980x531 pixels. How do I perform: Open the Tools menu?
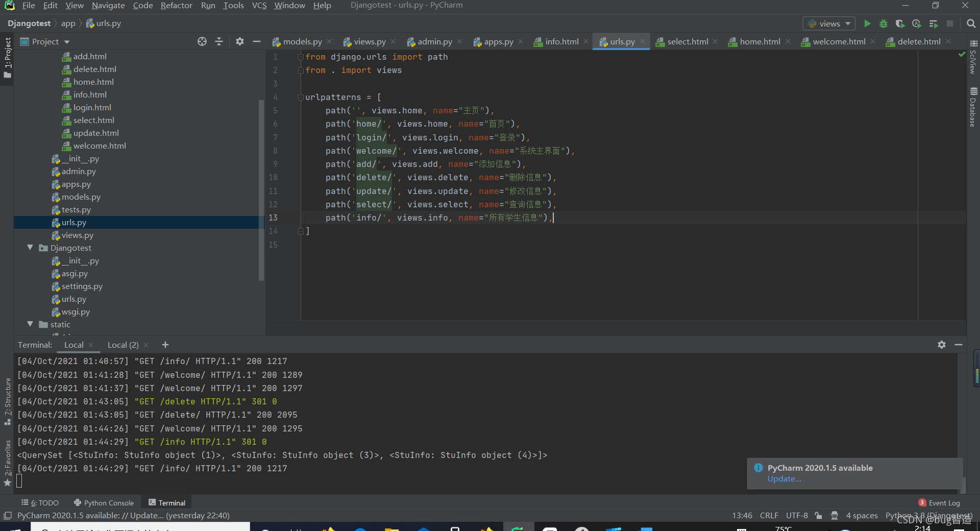(x=233, y=6)
